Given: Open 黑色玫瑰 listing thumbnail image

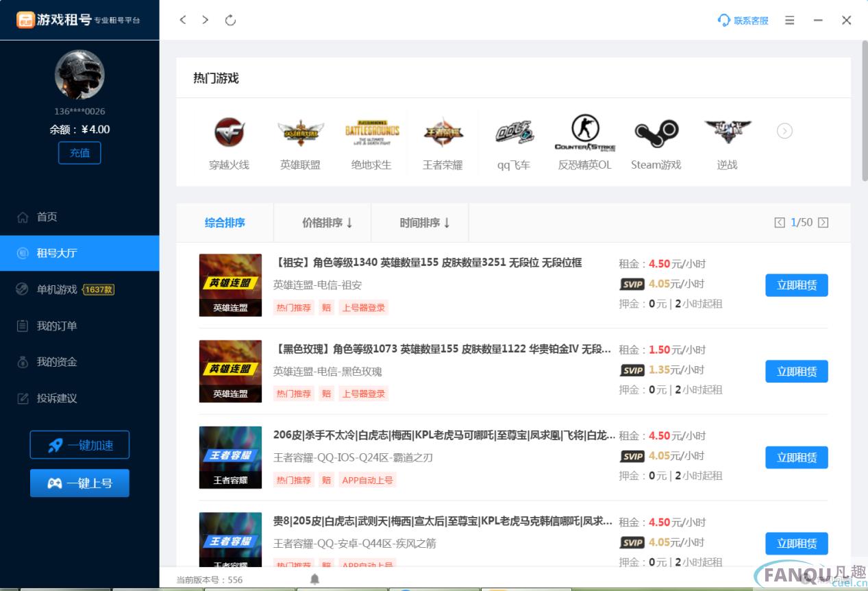Looking at the screenshot, I should tap(230, 372).
